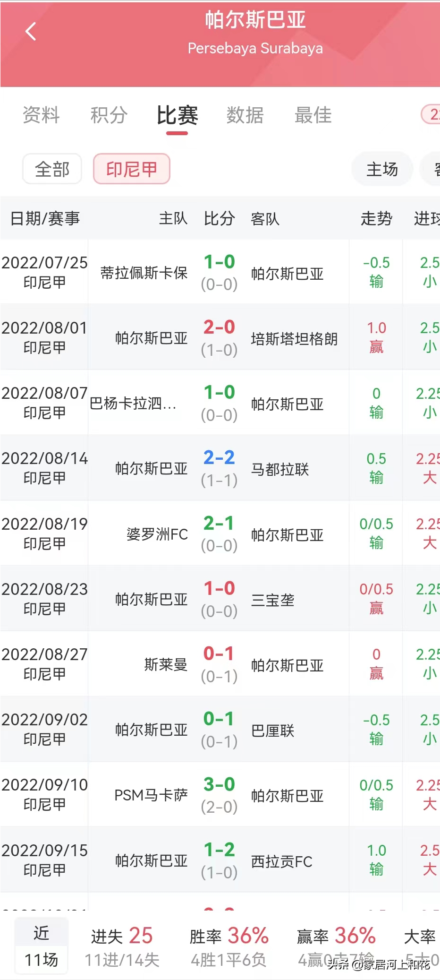Select the 全部 filter chip
The height and width of the screenshot is (980, 440).
pos(52,169)
